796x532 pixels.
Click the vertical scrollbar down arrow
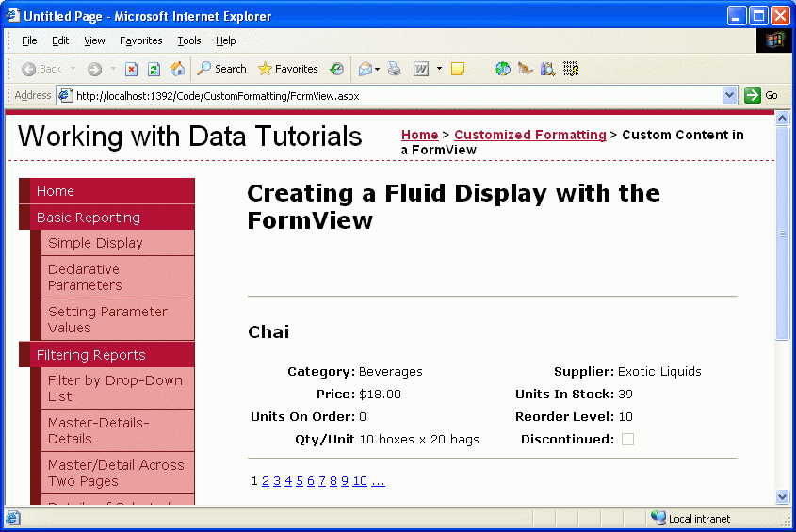click(781, 496)
